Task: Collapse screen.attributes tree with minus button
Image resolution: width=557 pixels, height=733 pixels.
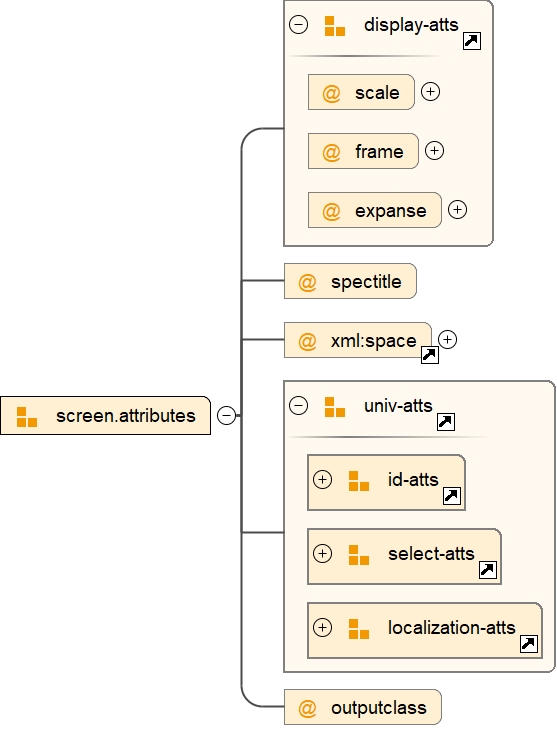Action: click(227, 415)
